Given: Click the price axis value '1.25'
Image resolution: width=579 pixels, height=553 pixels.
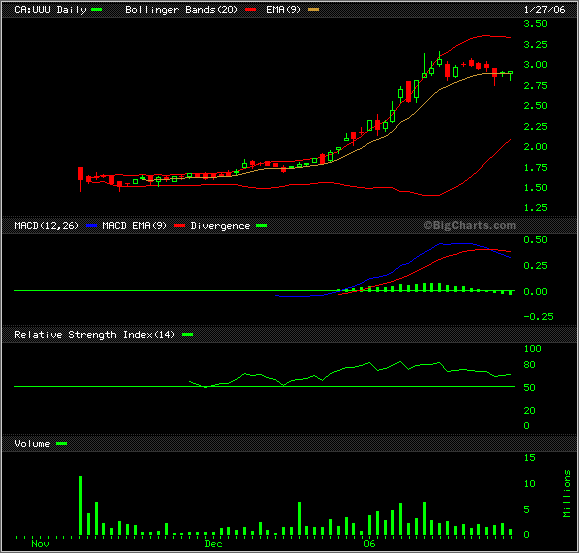Looking at the screenshot, I should tap(535, 208).
